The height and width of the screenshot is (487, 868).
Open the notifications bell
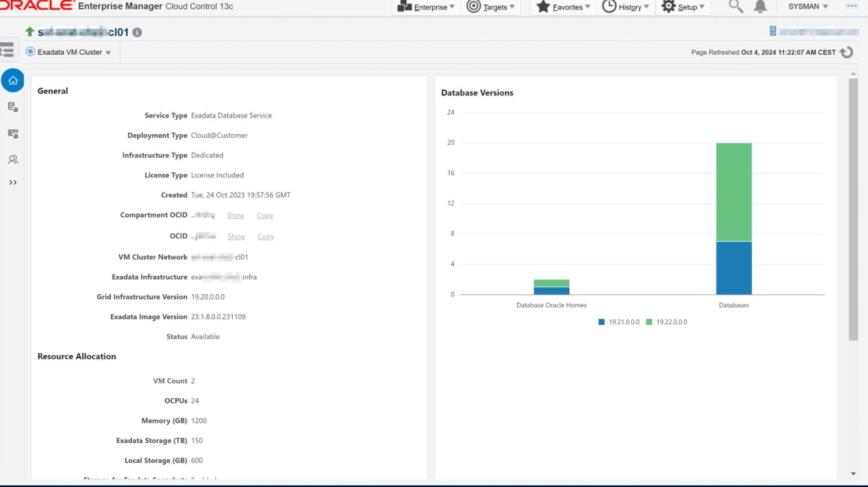760,7
